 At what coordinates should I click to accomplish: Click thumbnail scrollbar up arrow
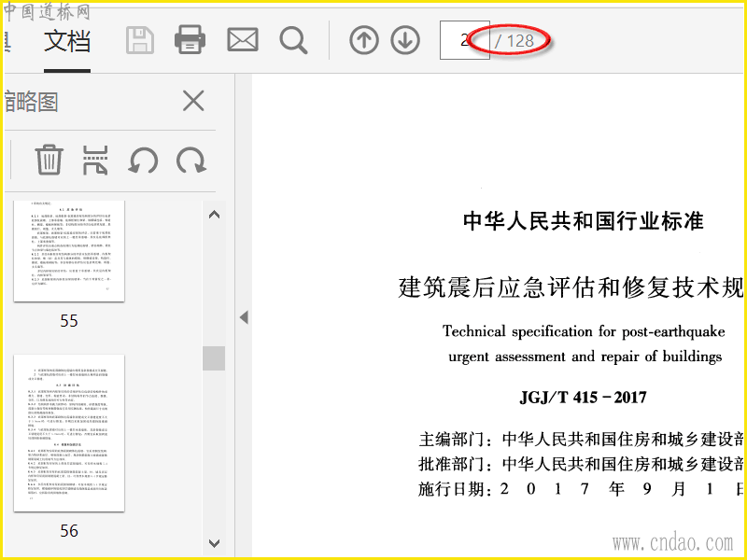pyautogui.click(x=214, y=215)
